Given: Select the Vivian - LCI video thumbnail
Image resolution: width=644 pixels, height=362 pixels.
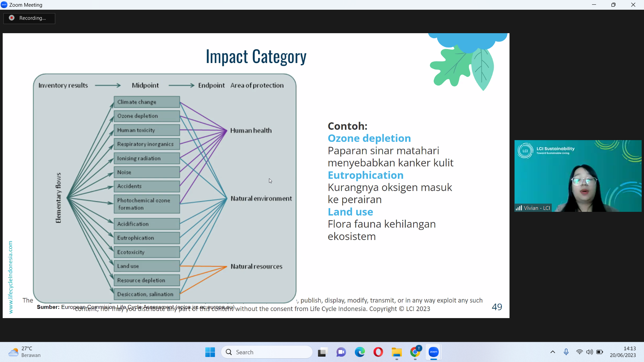Looking at the screenshot, I should (578, 176).
